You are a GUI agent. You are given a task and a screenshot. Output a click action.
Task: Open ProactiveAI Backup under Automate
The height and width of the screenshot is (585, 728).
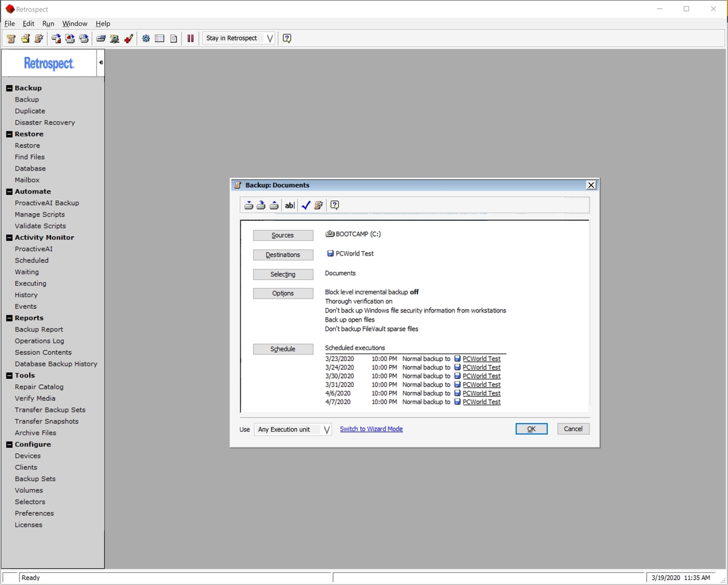(47, 203)
